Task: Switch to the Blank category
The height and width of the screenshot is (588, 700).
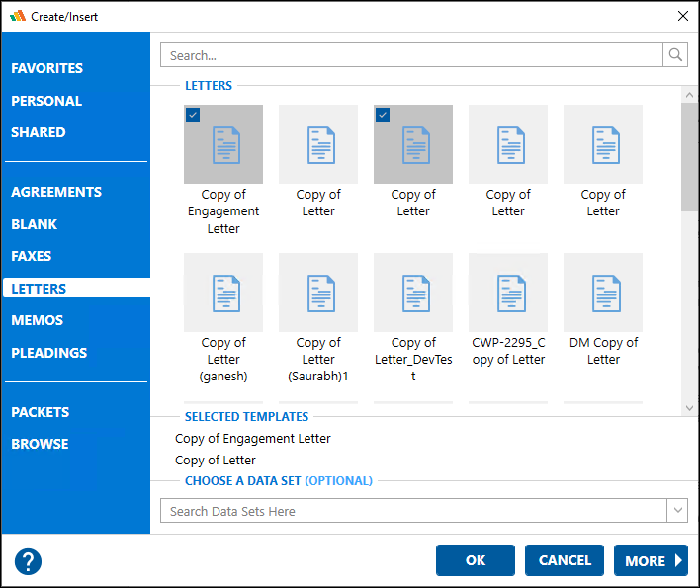Action: pyautogui.click(x=34, y=224)
